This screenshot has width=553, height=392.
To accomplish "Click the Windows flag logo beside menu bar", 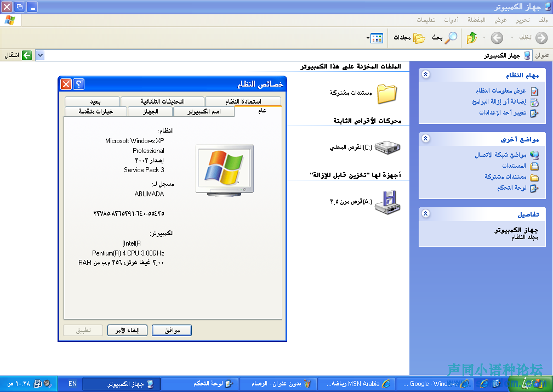I will coord(10,20).
